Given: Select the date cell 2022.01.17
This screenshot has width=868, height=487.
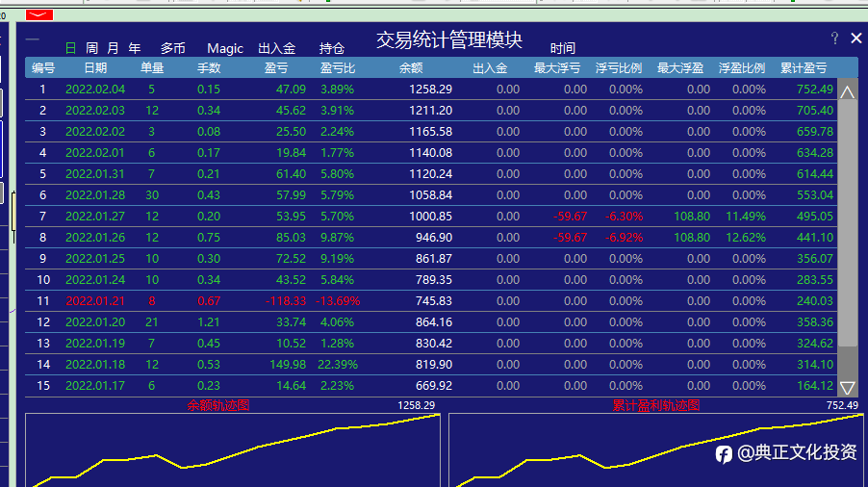Looking at the screenshot, I should (95, 386).
